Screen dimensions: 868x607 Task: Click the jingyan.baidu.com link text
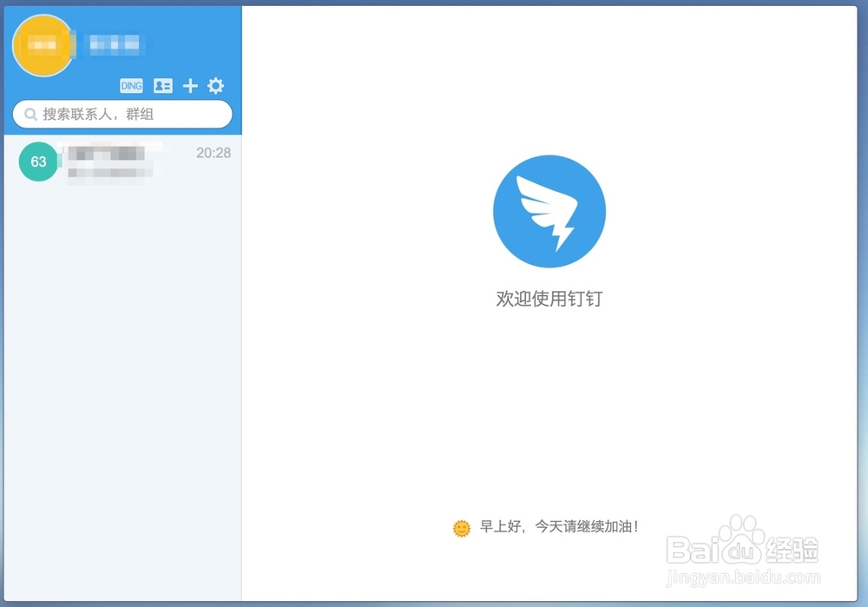pyautogui.click(x=742, y=575)
